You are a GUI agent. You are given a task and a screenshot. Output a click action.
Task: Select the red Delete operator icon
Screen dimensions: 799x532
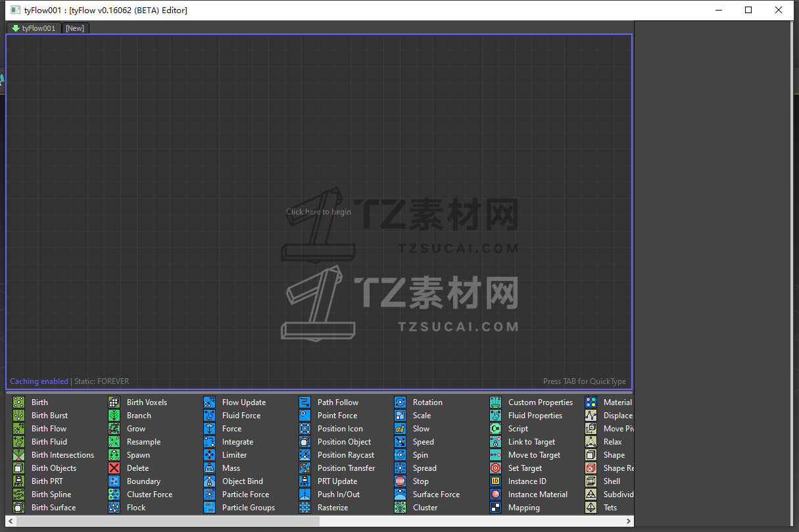[x=114, y=468]
